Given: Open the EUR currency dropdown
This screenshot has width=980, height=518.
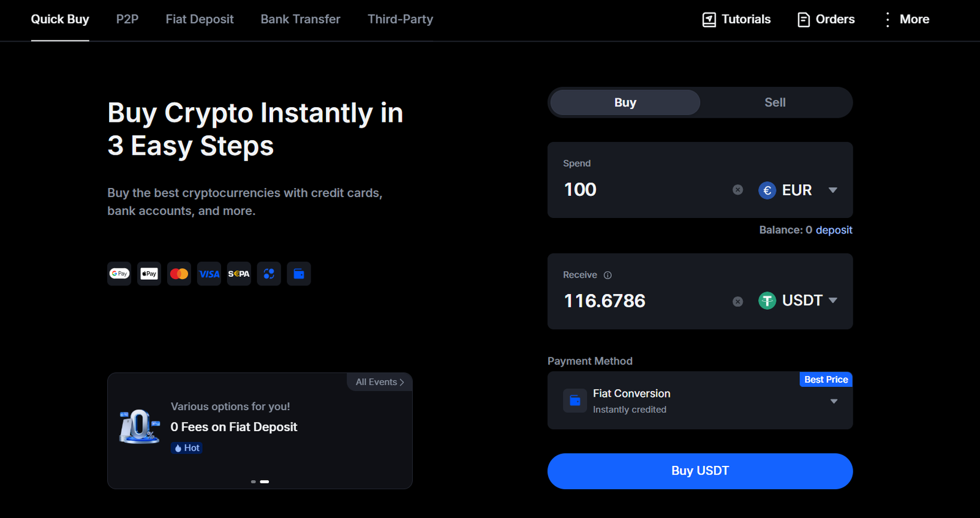Looking at the screenshot, I should click(x=797, y=190).
